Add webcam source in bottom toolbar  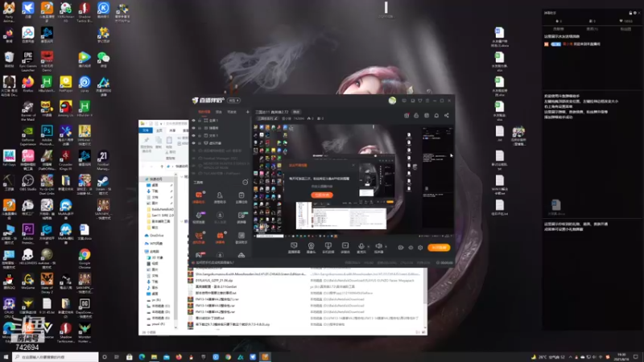point(311,248)
